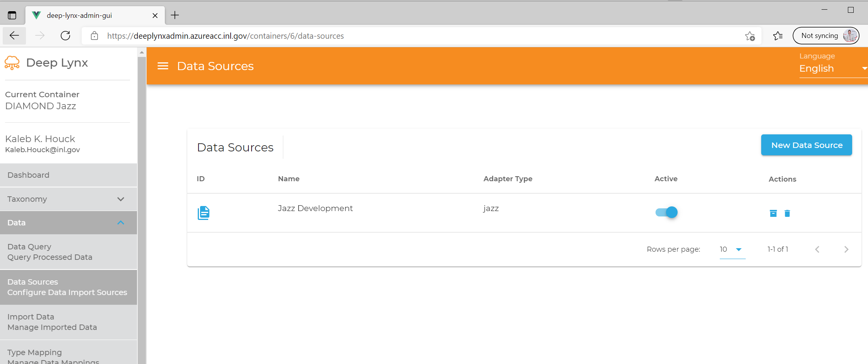The width and height of the screenshot is (868, 364).
Task: Open the Rows per page dropdown
Action: pos(732,249)
